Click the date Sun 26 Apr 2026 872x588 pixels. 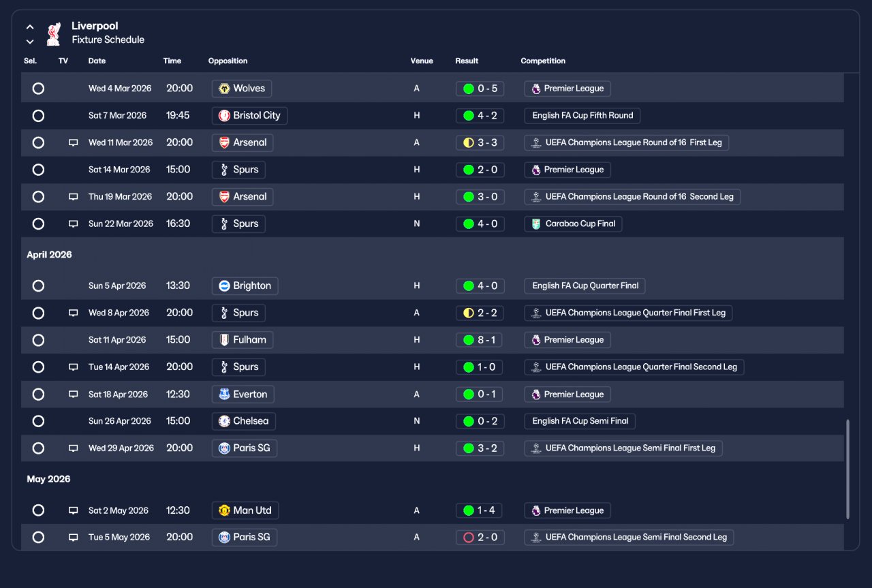click(120, 421)
